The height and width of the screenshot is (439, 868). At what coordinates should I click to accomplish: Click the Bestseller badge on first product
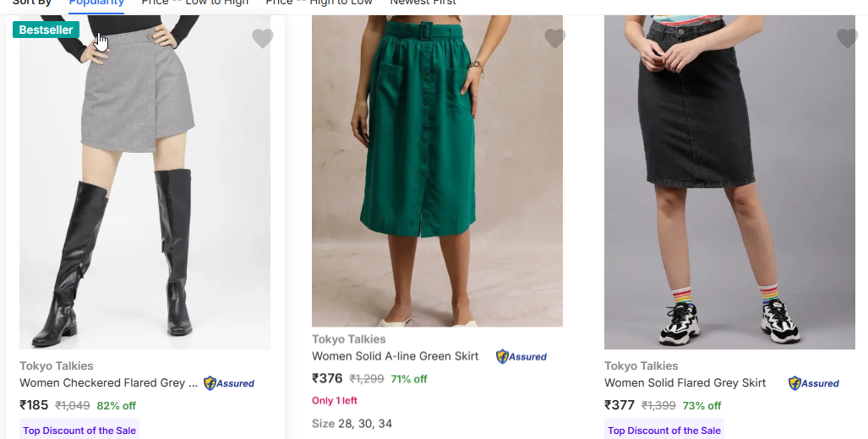point(46,30)
